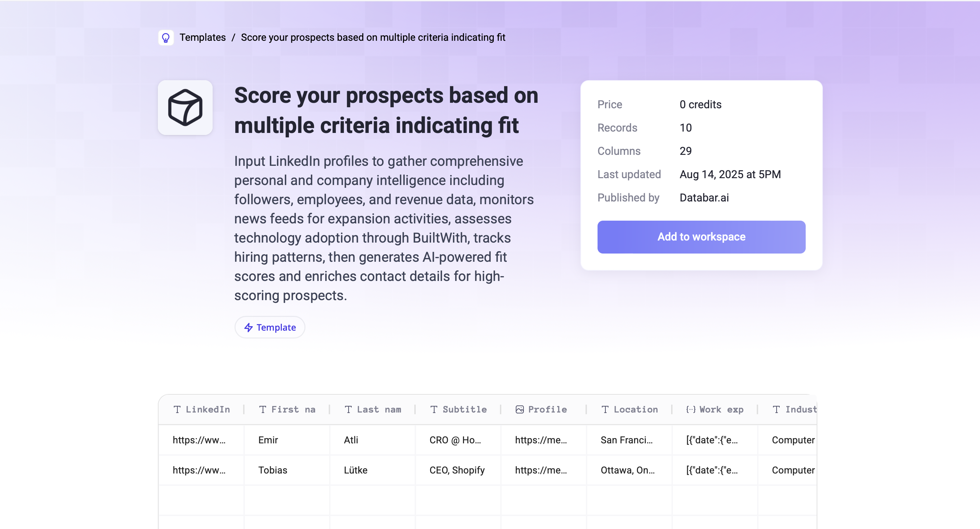
Task: Click the JSON braces icon beside Work exp
Action: click(691, 409)
